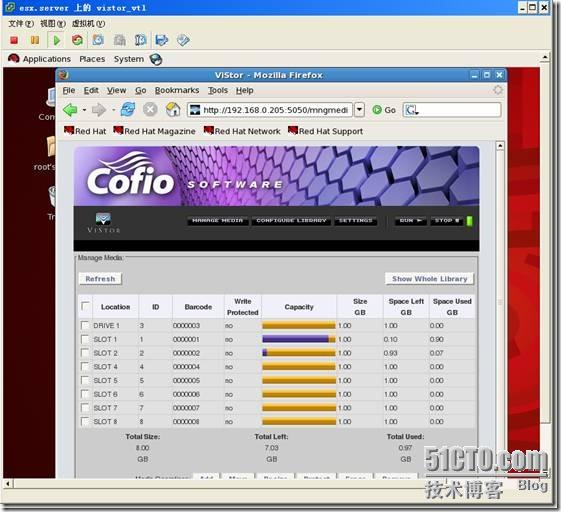Click the green Go button icon
This screenshot has width=561, height=512.
pyautogui.click(x=377, y=110)
